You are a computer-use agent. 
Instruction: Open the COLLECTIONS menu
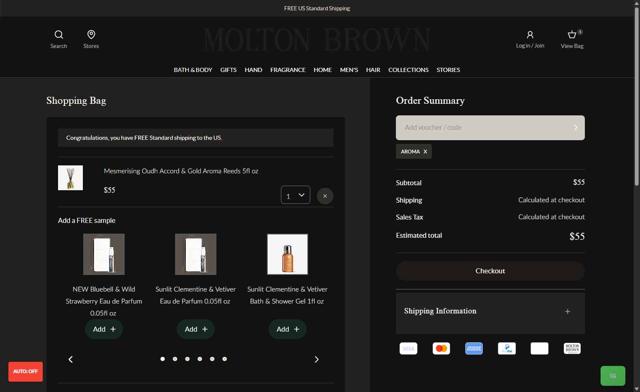click(x=408, y=70)
